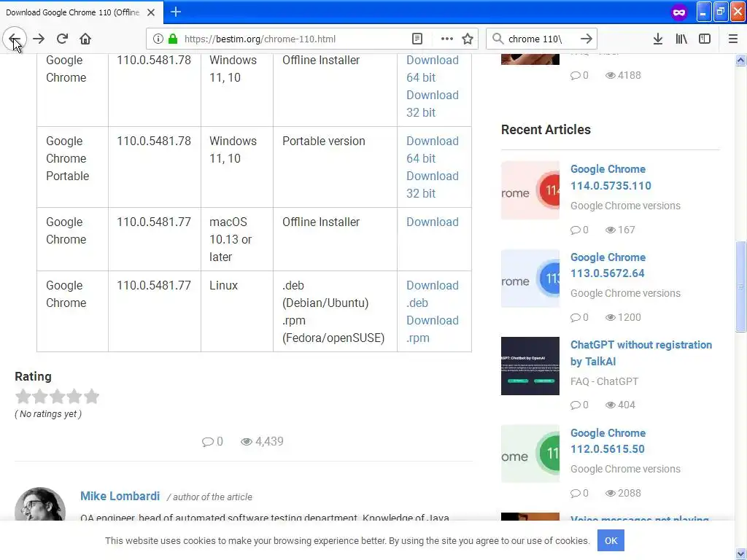Image resolution: width=747 pixels, height=560 pixels.
Task: Open the browser home page
Action: [85, 39]
